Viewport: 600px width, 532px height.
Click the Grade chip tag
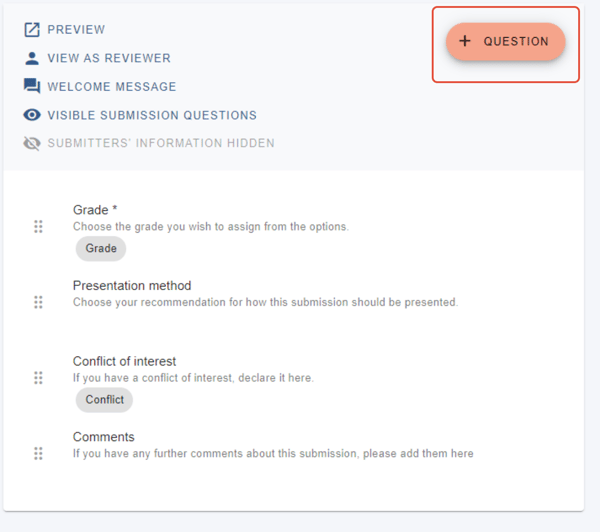(101, 248)
